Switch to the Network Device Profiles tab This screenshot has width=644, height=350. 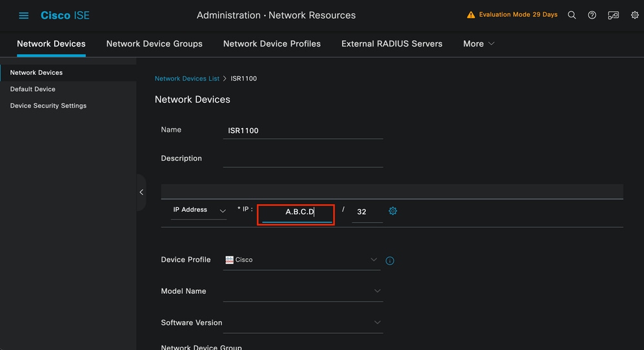pos(272,43)
